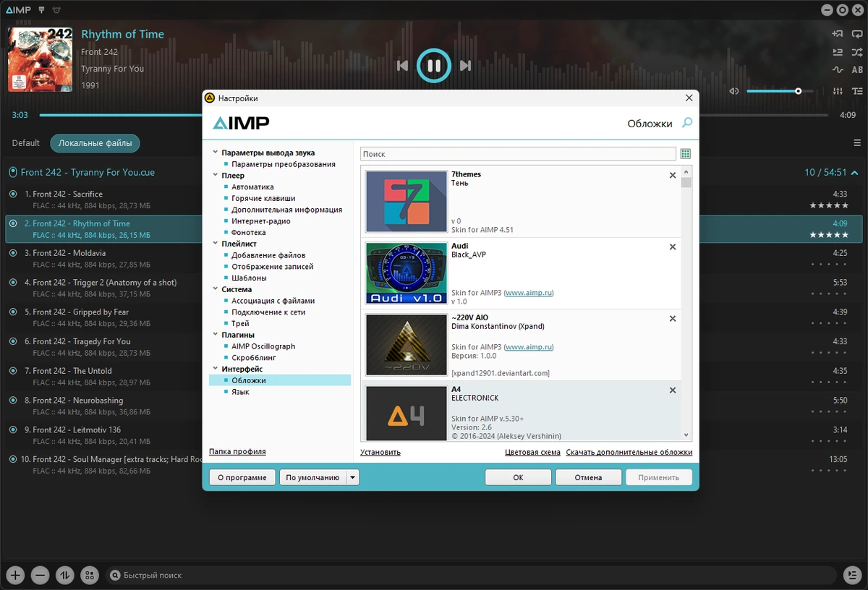The width and height of the screenshot is (868, 590).
Task: Collapse the Система tree section
Action: coord(215,289)
